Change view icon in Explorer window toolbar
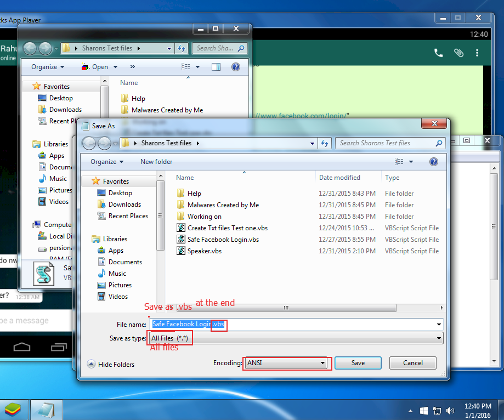Screen dimensions: 504x420 point(186,67)
